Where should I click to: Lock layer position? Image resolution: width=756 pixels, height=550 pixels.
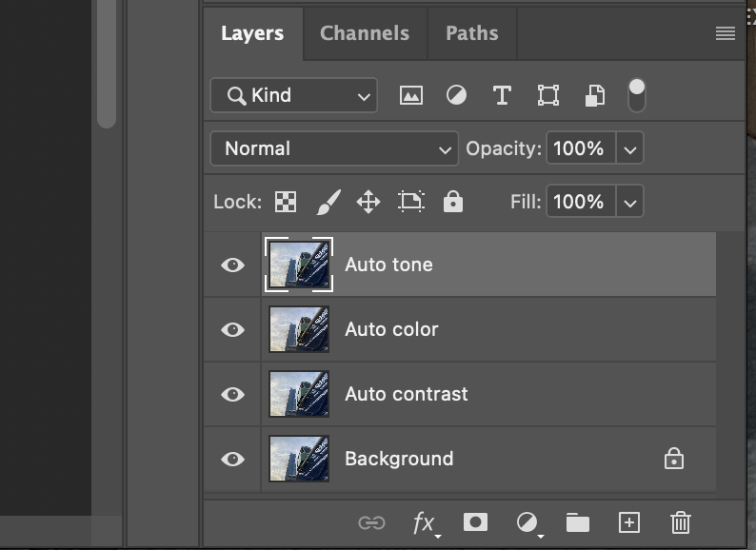pyautogui.click(x=368, y=202)
